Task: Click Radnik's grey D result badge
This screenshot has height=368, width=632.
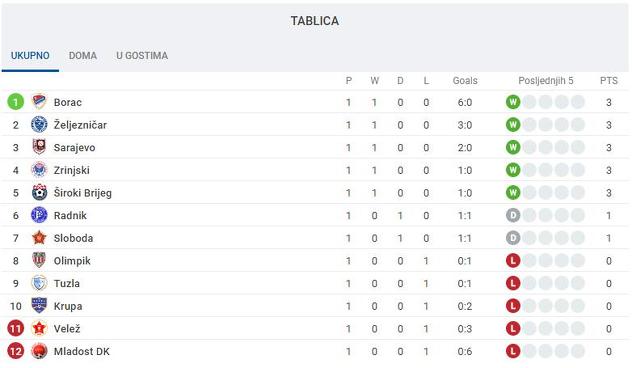Action: pyautogui.click(x=513, y=215)
